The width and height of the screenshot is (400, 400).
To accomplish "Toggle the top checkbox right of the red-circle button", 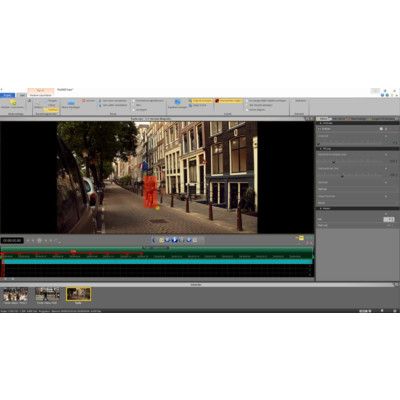I will click(248, 100).
